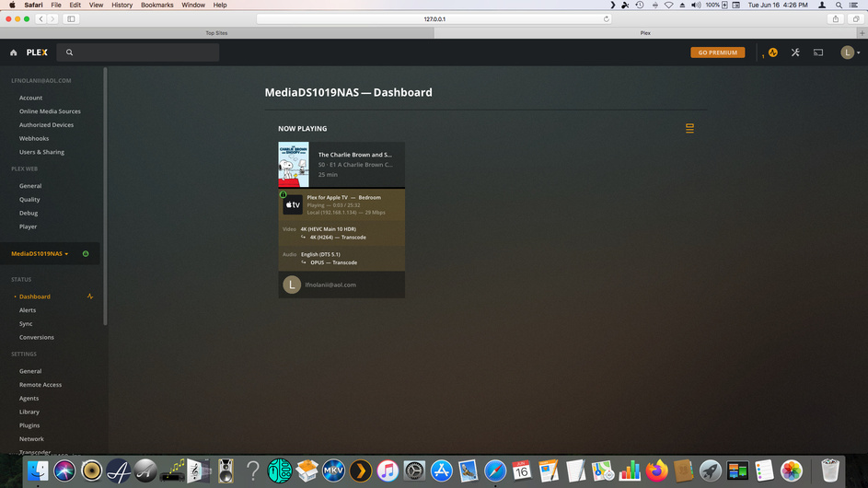
Task: Click the Plex search input field
Action: pyautogui.click(x=138, y=52)
